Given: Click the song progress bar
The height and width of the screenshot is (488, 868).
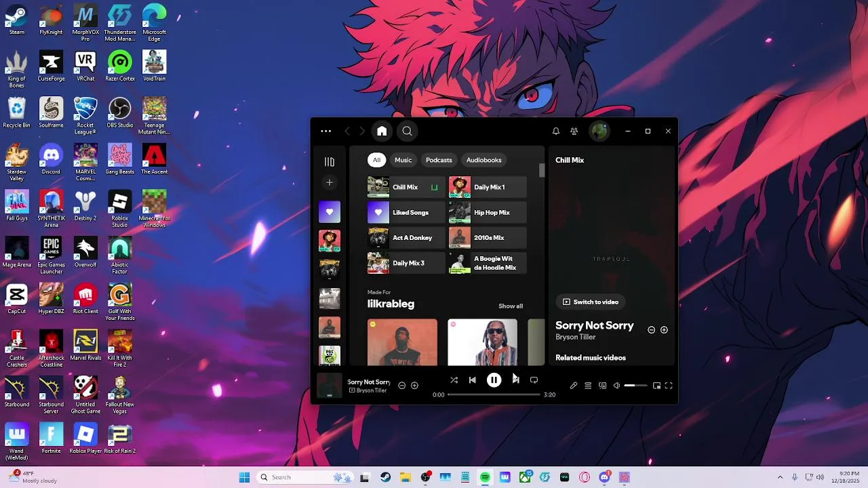Looking at the screenshot, I should [x=494, y=394].
